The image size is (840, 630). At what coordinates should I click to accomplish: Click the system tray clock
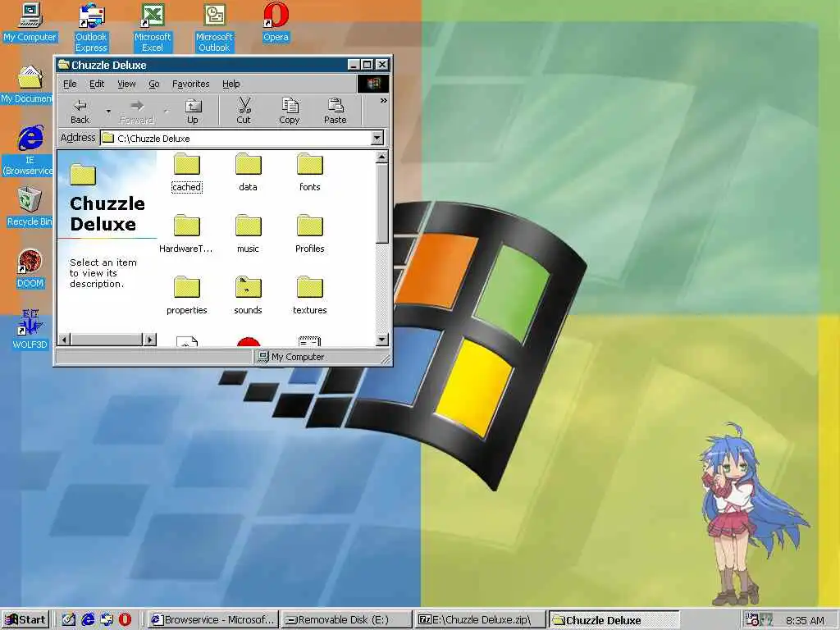[805, 620]
